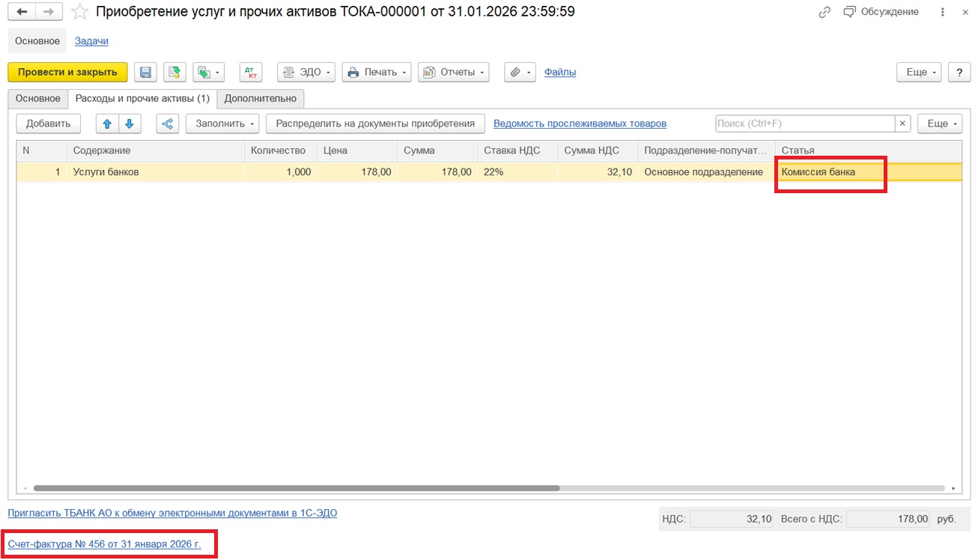Save document with floppy disk icon
975x560 pixels.
click(x=146, y=72)
